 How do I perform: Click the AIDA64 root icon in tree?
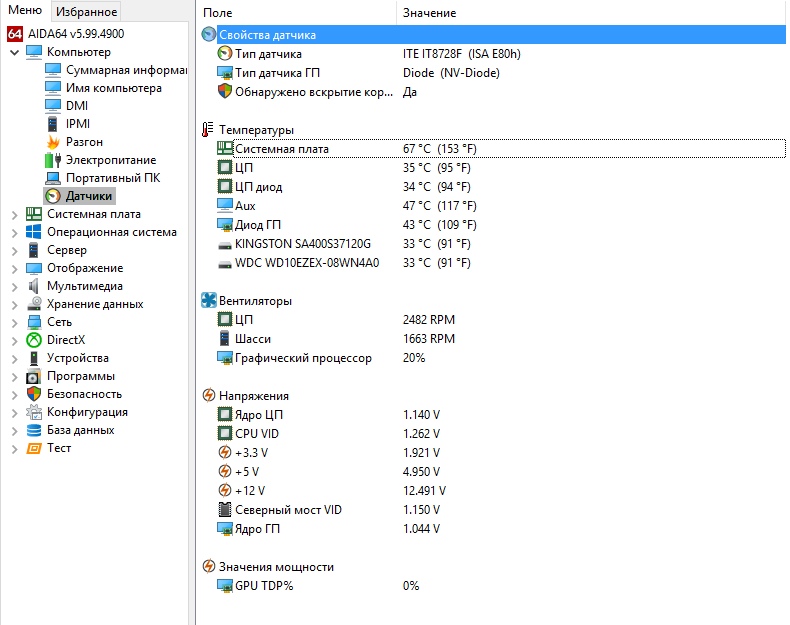[x=15, y=34]
